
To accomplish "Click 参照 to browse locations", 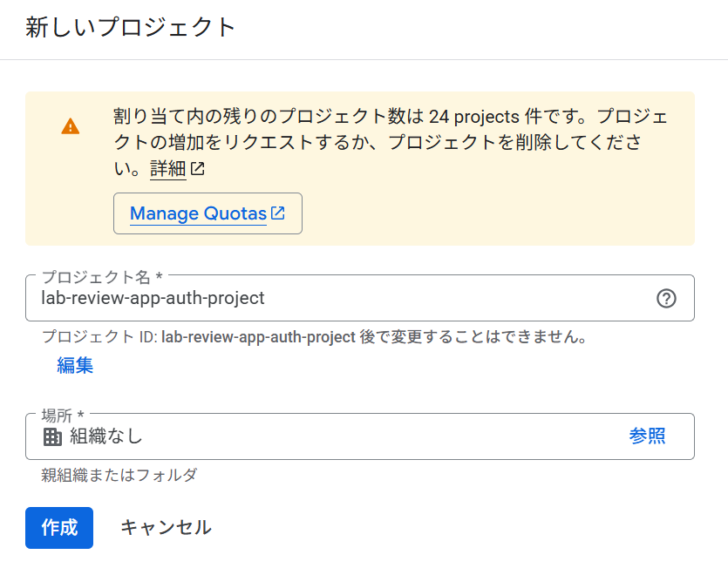I will pyautogui.click(x=647, y=436).
